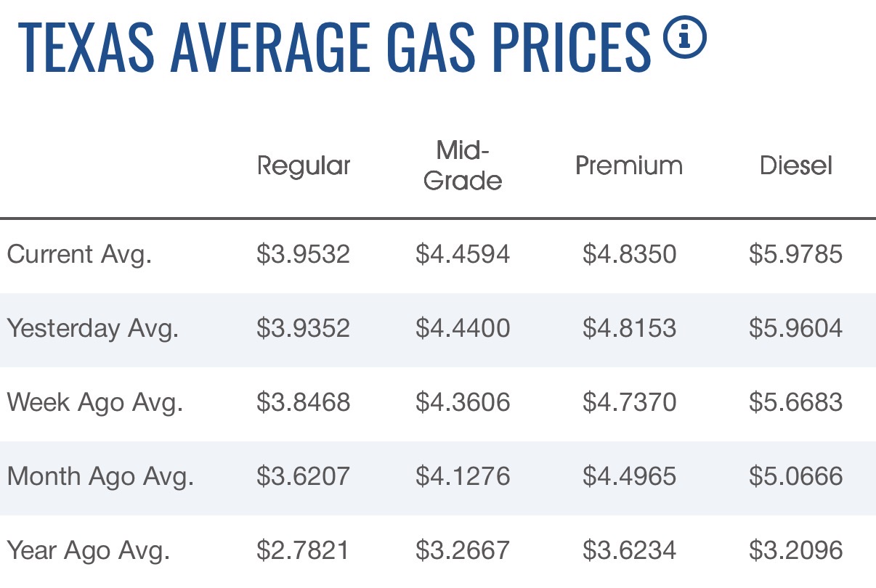
Task: Select yesterday mid-grade price $4.4400
Action: [463, 328]
